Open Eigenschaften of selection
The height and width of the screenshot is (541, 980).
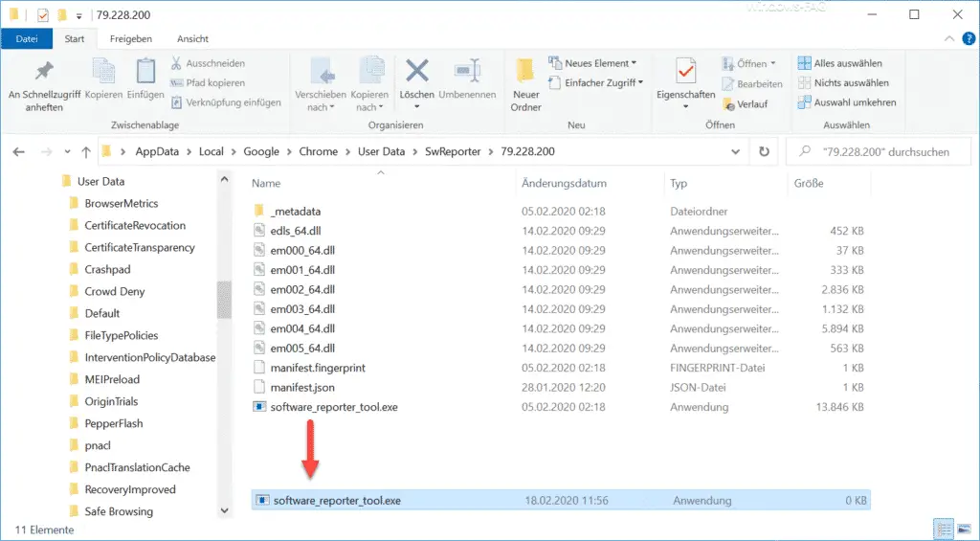[x=685, y=83]
